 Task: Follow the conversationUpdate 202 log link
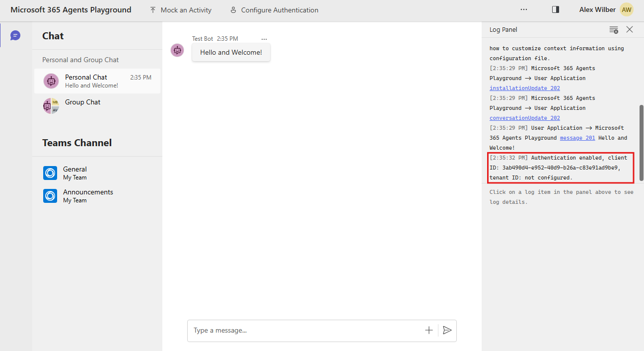tap(524, 118)
